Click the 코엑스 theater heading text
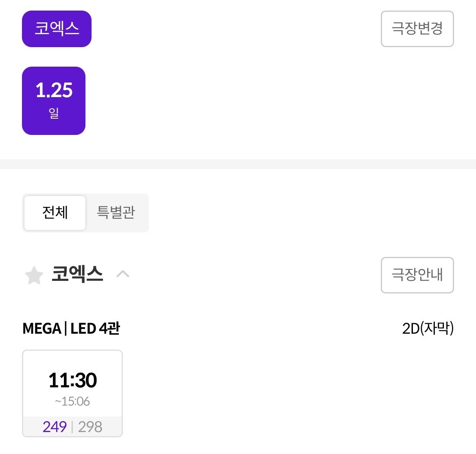The image size is (476, 454). coord(77,274)
